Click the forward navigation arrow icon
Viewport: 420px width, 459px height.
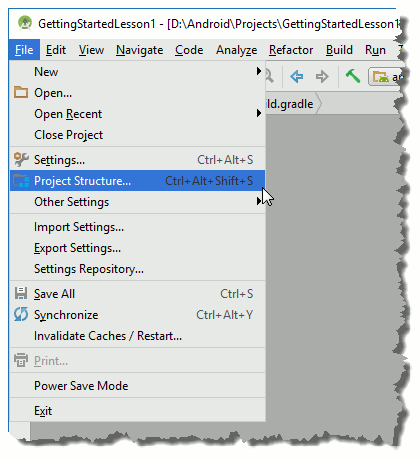tap(322, 77)
